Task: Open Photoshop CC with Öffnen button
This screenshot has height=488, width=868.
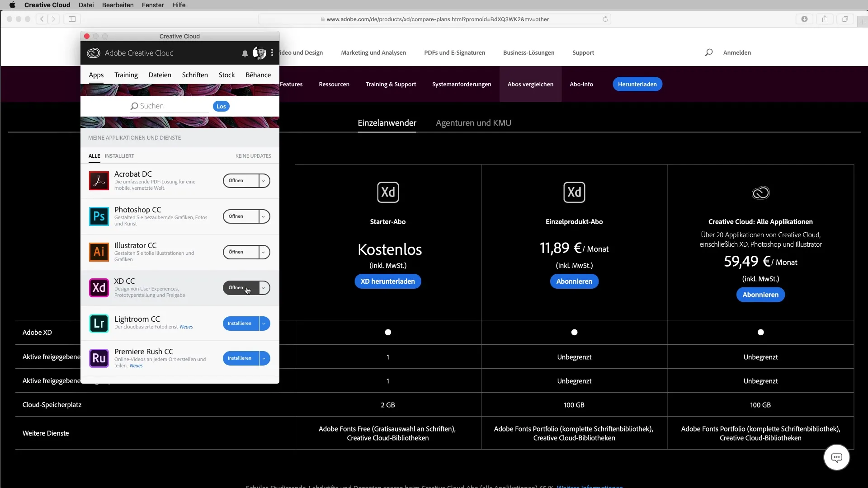Action: tap(241, 216)
